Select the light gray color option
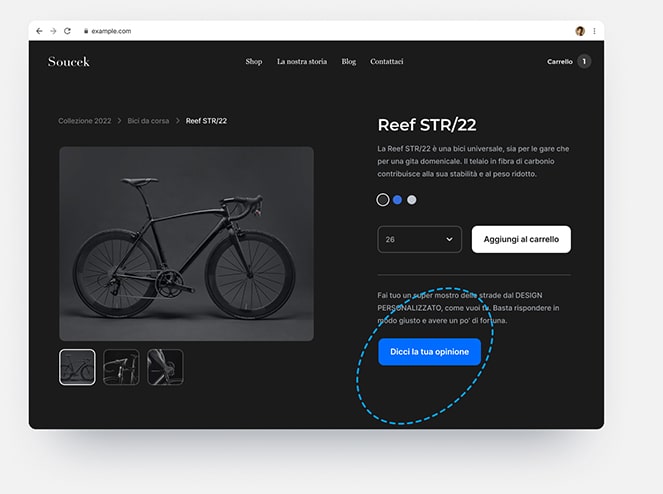663x494 pixels. (x=411, y=200)
